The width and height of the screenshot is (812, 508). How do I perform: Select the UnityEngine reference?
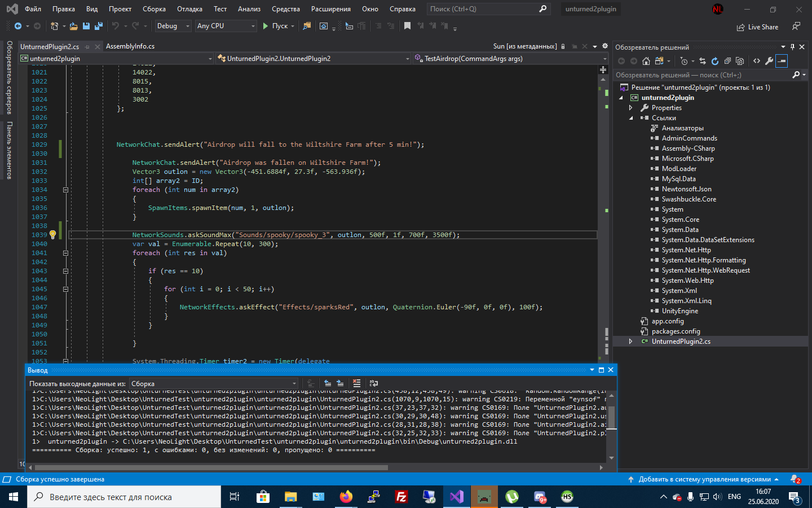coord(679,311)
